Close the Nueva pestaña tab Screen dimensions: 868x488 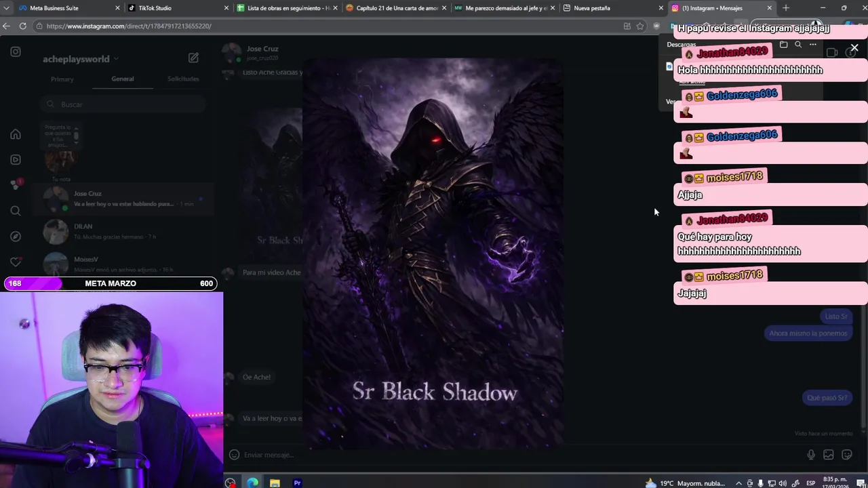(660, 8)
